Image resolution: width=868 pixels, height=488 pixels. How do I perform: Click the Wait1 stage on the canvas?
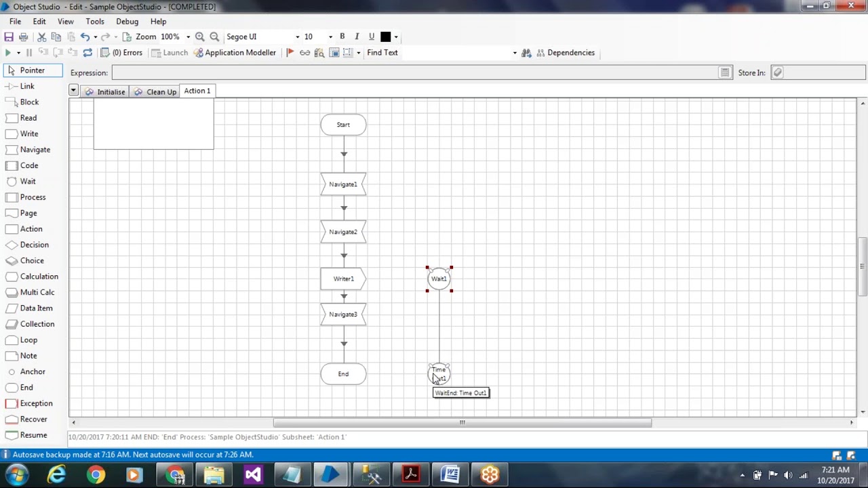(x=439, y=279)
